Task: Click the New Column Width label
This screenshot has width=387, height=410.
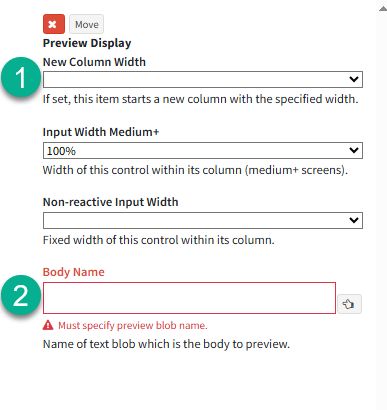Action: coord(94,62)
